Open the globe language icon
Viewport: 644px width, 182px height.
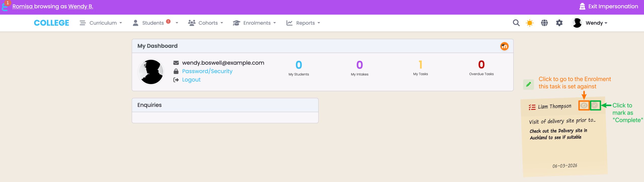point(544,23)
